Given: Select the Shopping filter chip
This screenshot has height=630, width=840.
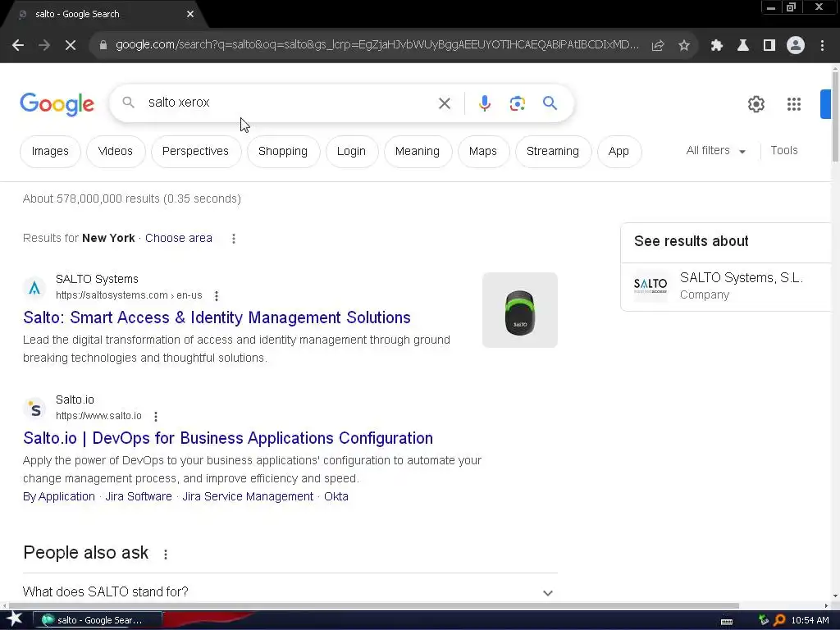Looking at the screenshot, I should click(283, 152).
